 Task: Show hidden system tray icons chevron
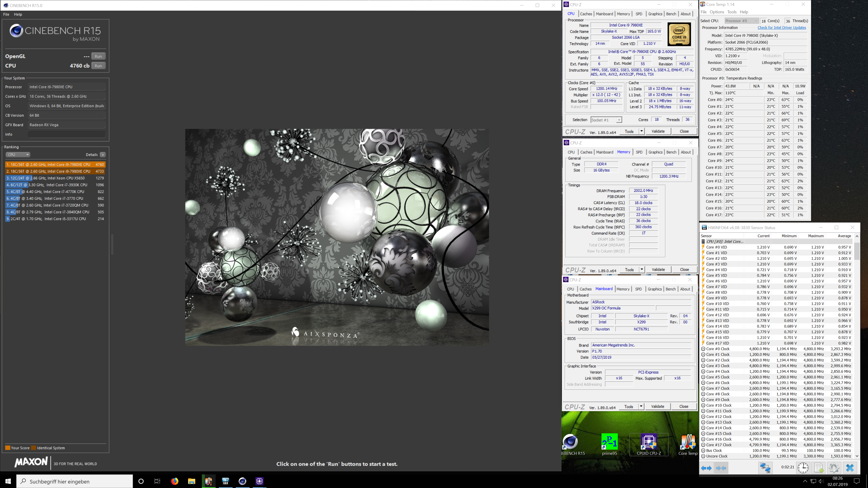coord(805,481)
